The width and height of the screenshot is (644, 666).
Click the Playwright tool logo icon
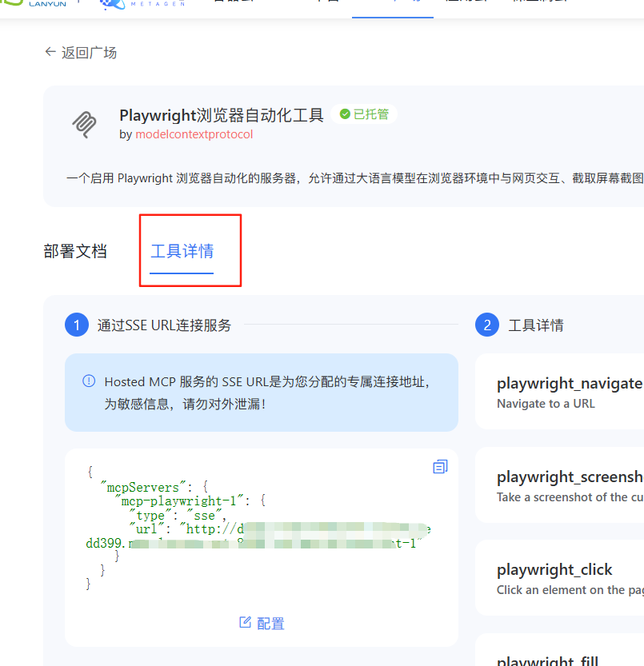pyautogui.click(x=84, y=125)
